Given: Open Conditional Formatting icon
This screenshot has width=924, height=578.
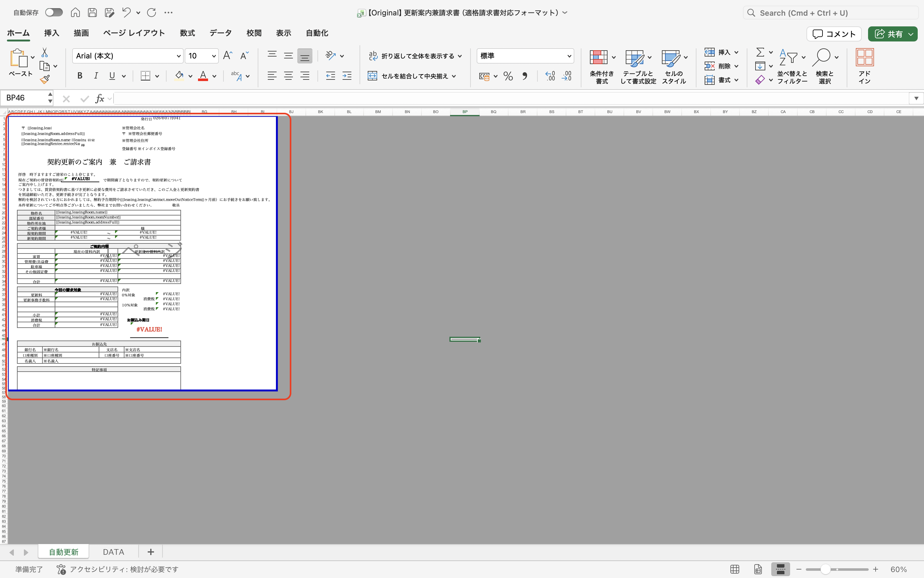Looking at the screenshot, I should pyautogui.click(x=598, y=58).
